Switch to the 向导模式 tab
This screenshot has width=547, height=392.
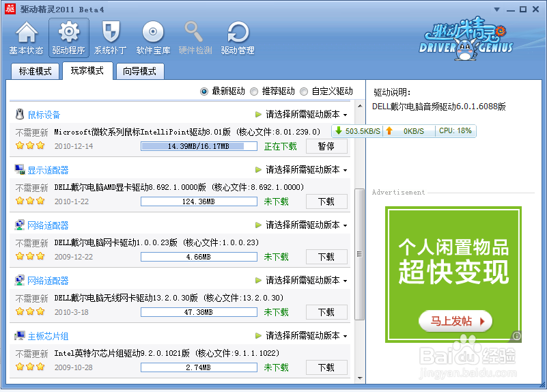pos(139,71)
